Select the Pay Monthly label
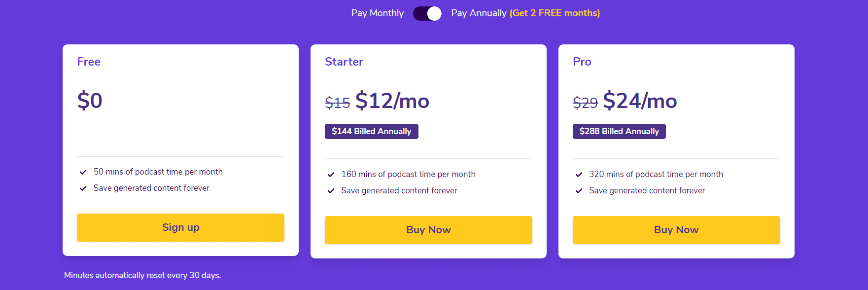The image size is (868, 290). tap(377, 13)
